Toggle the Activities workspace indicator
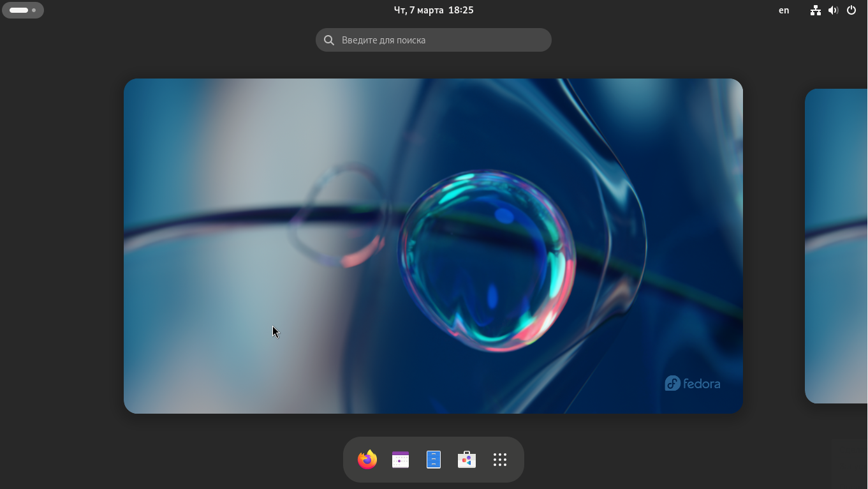Screen dimensions: 868x489 pyautogui.click(x=23, y=10)
